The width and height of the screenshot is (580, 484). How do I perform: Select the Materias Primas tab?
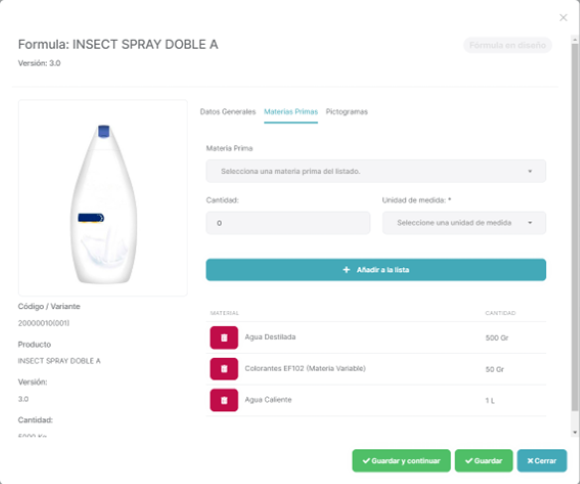tap(291, 112)
